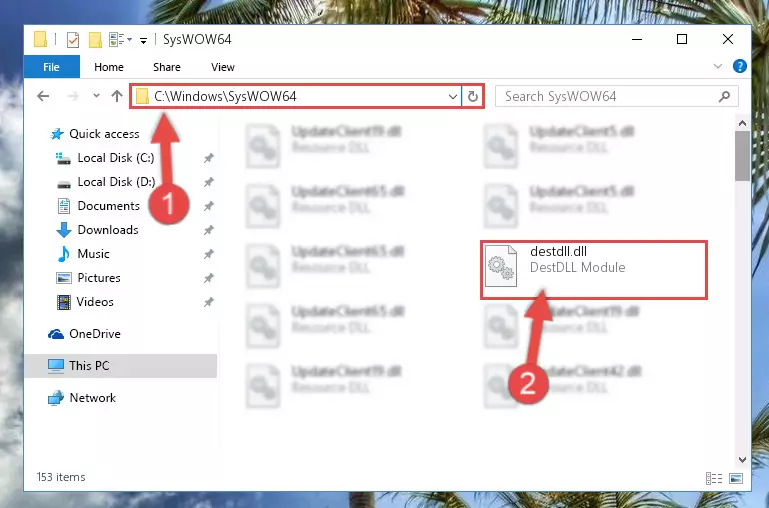769x508 pixels.
Task: Switch to large icons view in status bar
Action: [736, 478]
